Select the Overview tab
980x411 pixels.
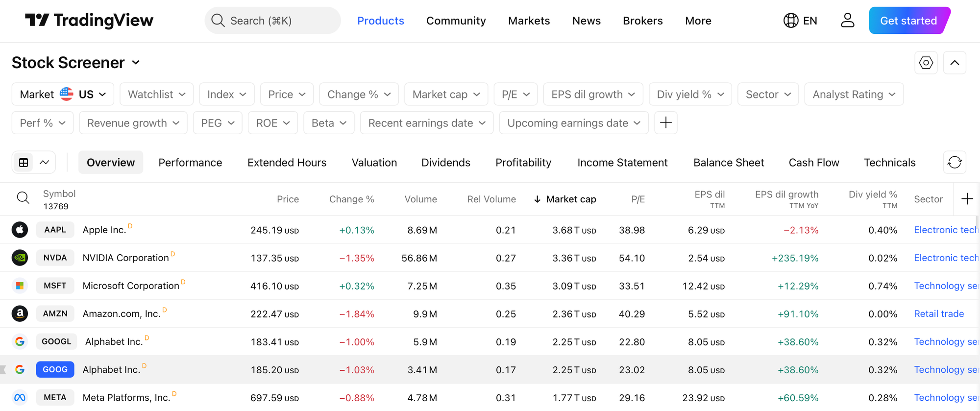click(111, 162)
